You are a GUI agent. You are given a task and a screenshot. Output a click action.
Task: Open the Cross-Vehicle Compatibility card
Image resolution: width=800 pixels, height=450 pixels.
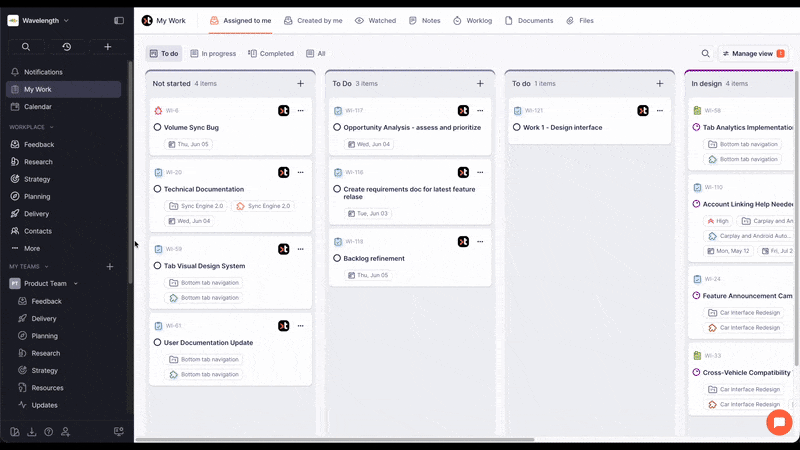point(742,379)
